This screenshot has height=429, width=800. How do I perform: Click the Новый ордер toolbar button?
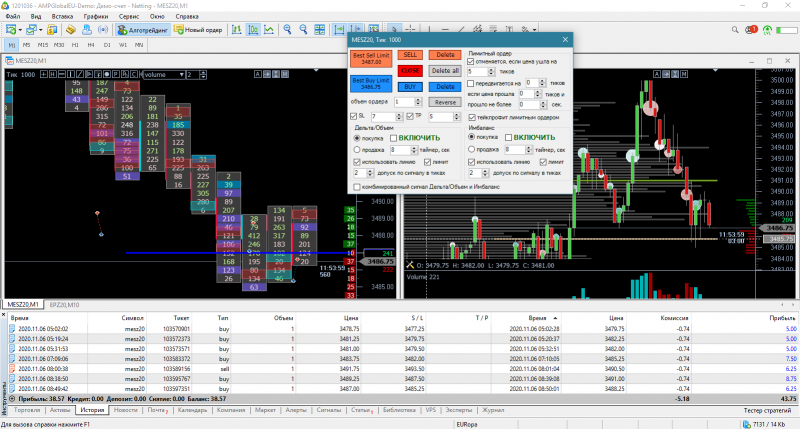click(x=198, y=30)
